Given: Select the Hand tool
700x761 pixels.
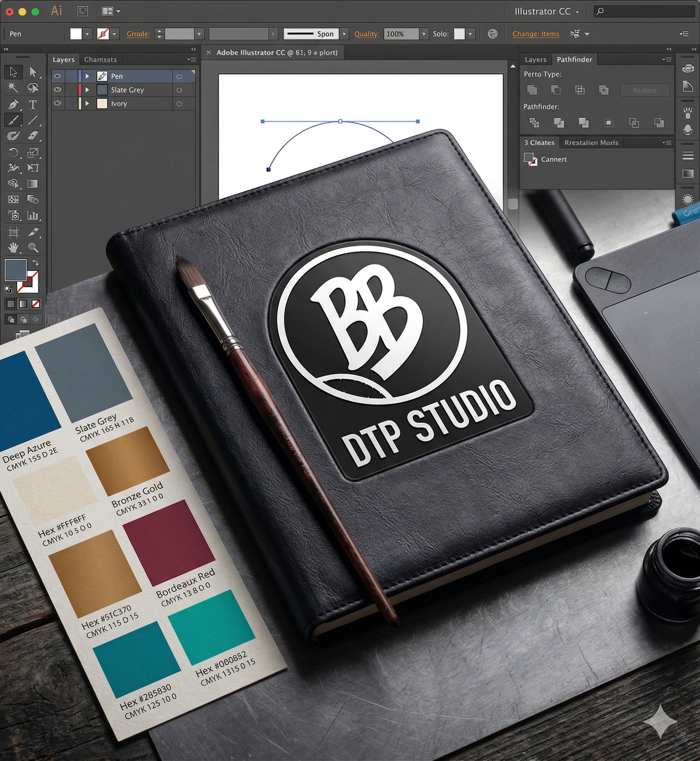Looking at the screenshot, I should click(x=13, y=248).
